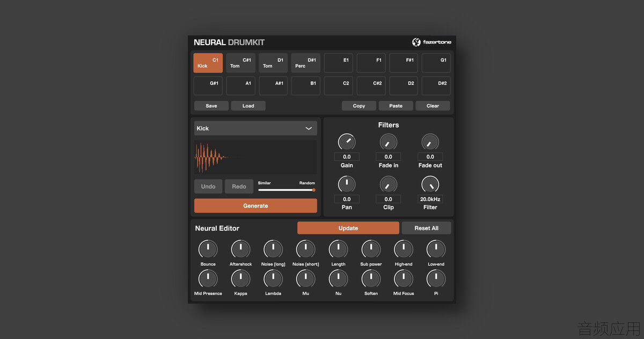644x339 pixels.
Task: Click the Low-end knob
Action: 436,249
